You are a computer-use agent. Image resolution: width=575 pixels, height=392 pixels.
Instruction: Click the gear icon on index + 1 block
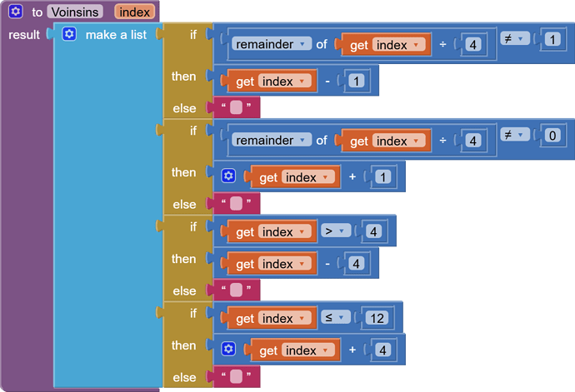coord(229,176)
